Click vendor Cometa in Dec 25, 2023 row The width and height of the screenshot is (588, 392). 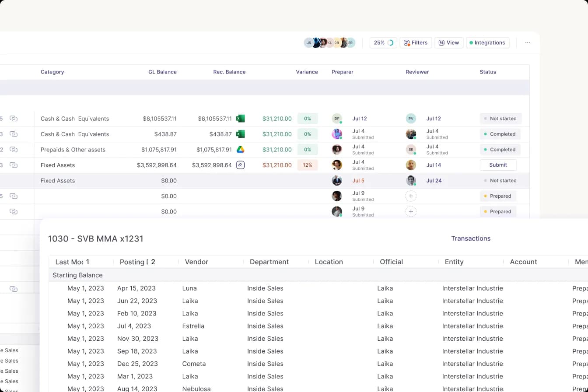pyautogui.click(x=194, y=364)
